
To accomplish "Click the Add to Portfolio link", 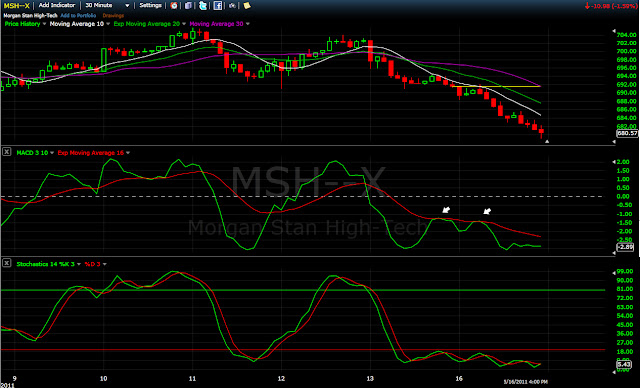I will coord(78,16).
